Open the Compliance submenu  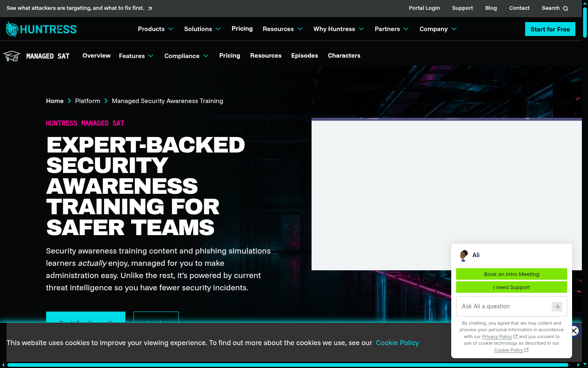pos(186,56)
